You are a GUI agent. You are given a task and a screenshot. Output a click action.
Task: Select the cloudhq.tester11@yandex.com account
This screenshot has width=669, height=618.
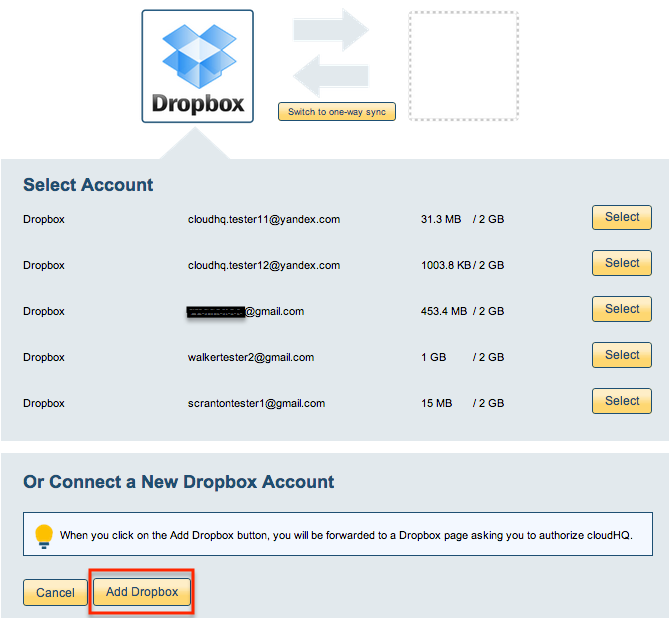pyautogui.click(x=622, y=217)
